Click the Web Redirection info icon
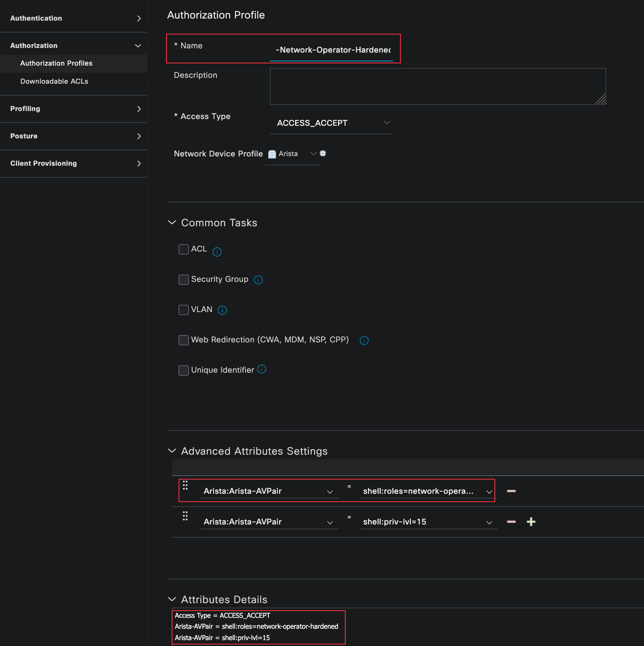The image size is (644, 646). coord(364,341)
